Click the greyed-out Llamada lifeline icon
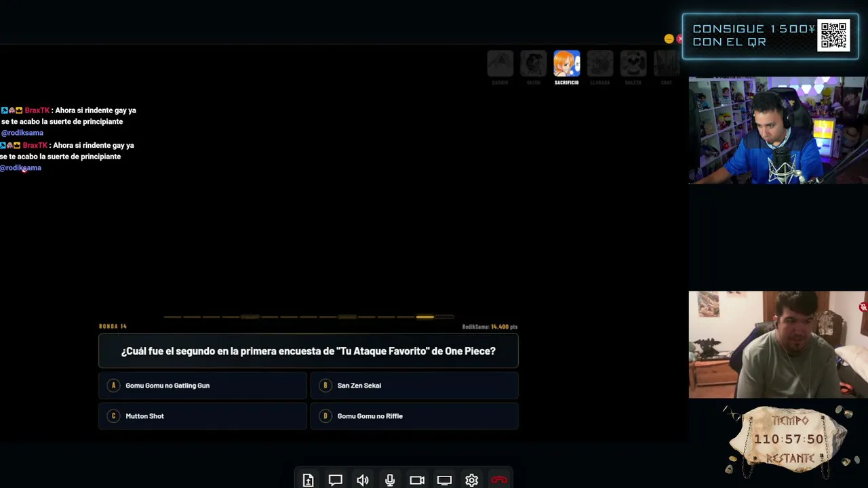This screenshot has width=868, height=488. [599, 64]
